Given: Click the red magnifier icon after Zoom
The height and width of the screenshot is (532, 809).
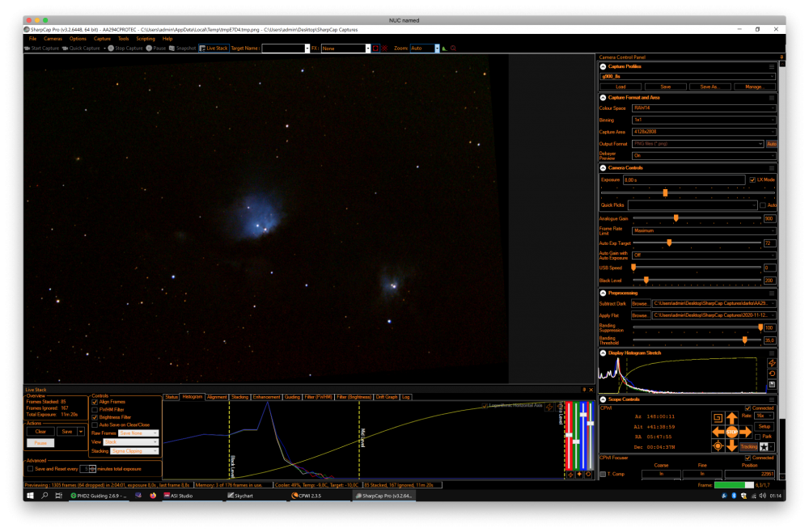Looking at the screenshot, I should pyautogui.click(x=454, y=48).
